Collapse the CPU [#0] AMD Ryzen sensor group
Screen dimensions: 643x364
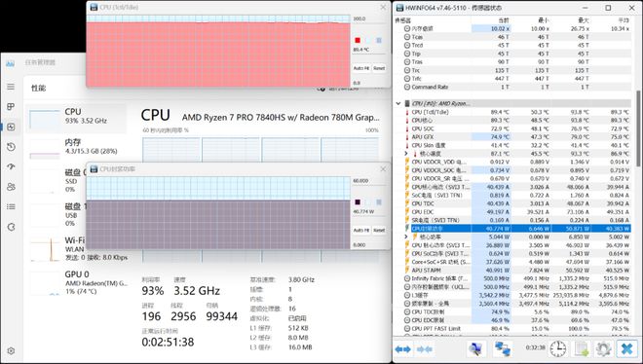pos(398,103)
